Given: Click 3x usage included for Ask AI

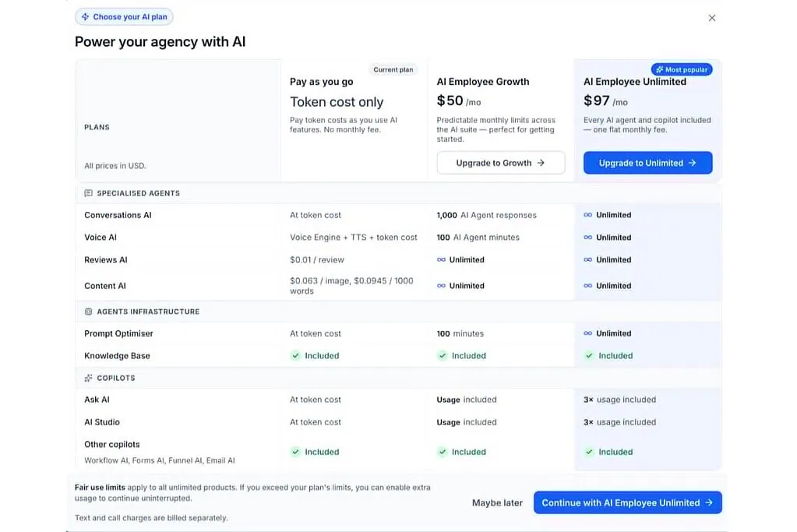Looking at the screenshot, I should [619, 400].
